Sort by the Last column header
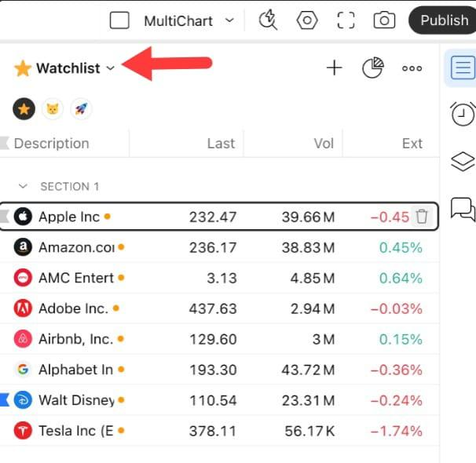The image size is (476, 463). (x=220, y=144)
